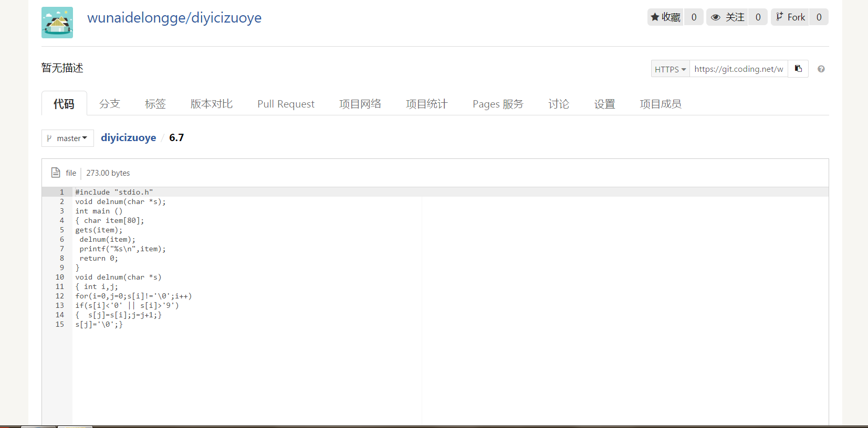Image resolution: width=868 pixels, height=428 pixels.
Task: Open the 项目网络 tab
Action: pos(360,104)
